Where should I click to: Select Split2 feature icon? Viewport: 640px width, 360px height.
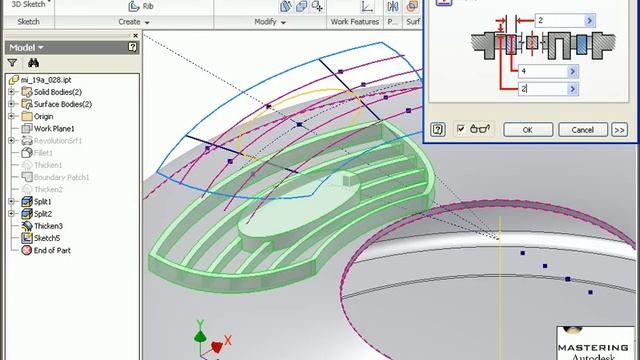click(27, 214)
